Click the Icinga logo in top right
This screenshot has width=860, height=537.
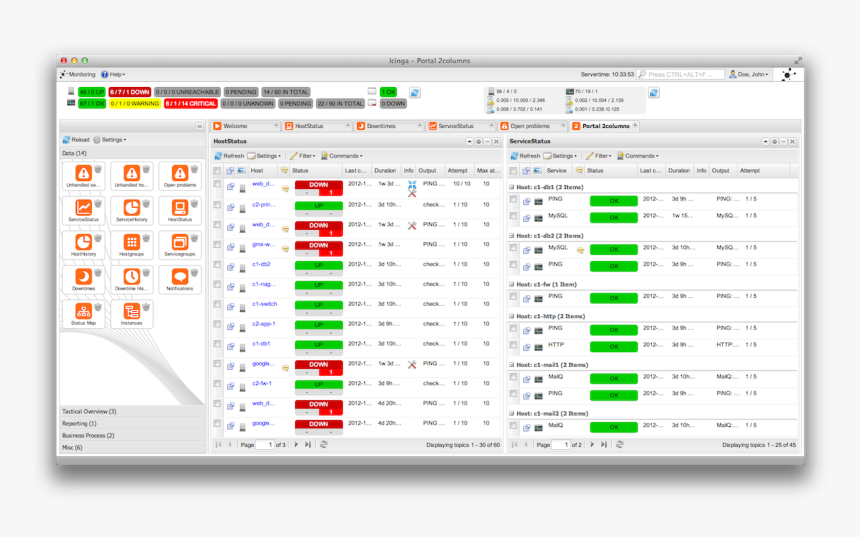788,75
